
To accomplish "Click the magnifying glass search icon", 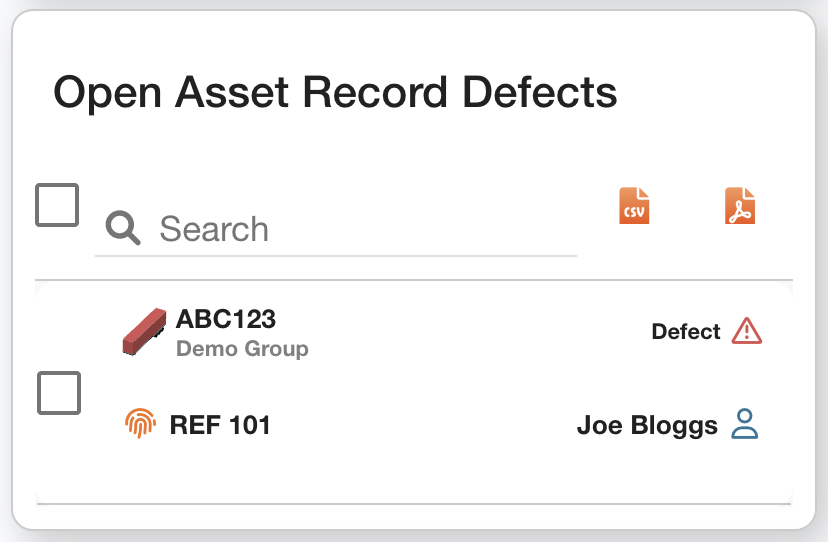I will tap(124, 229).
